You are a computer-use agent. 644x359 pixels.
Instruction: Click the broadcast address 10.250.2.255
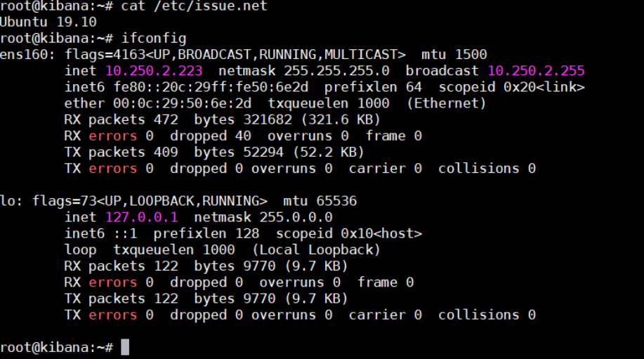536,71
